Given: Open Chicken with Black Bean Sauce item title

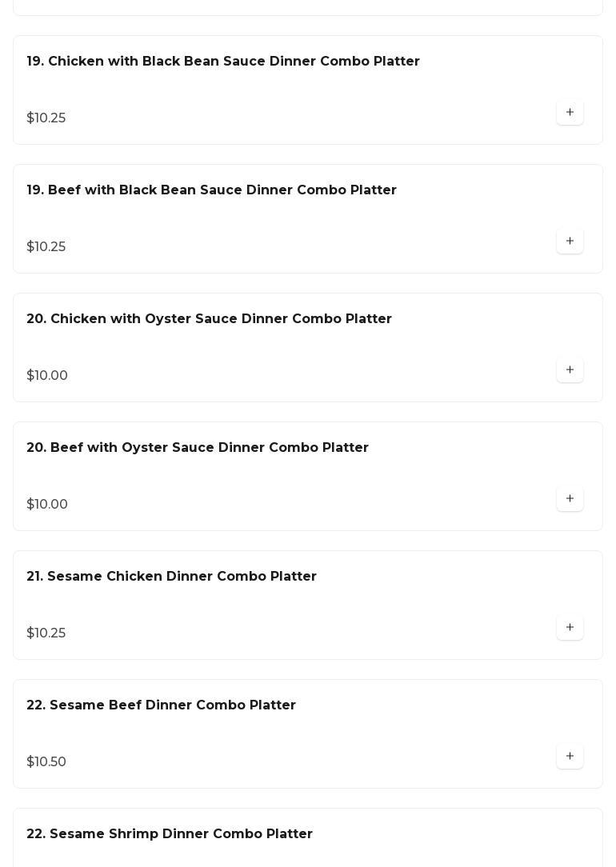Looking at the screenshot, I should coord(223,62).
